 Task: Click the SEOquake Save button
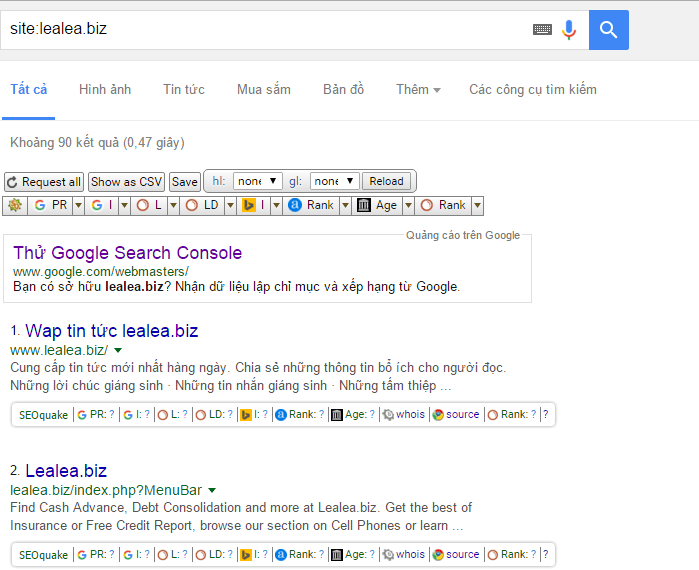(x=185, y=182)
